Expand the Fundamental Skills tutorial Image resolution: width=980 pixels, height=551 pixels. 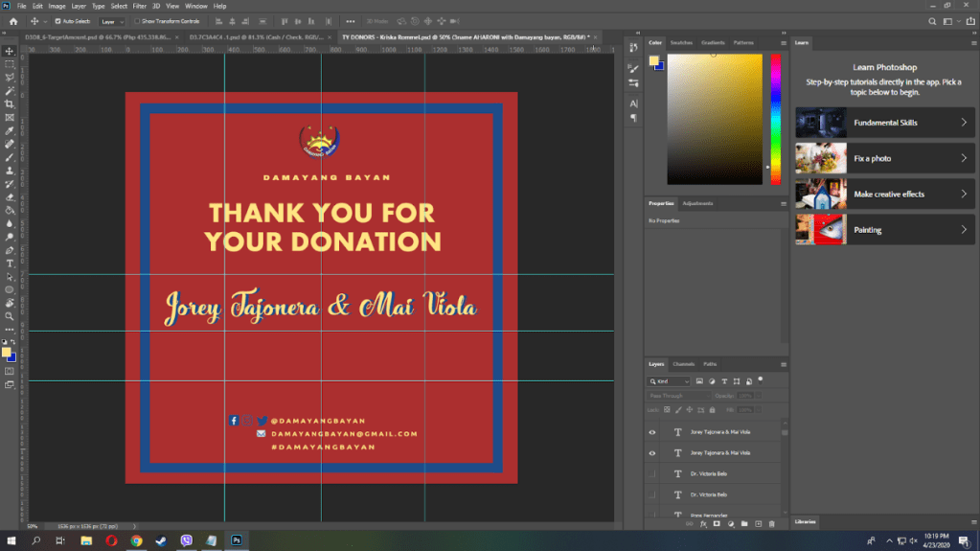tap(885, 123)
